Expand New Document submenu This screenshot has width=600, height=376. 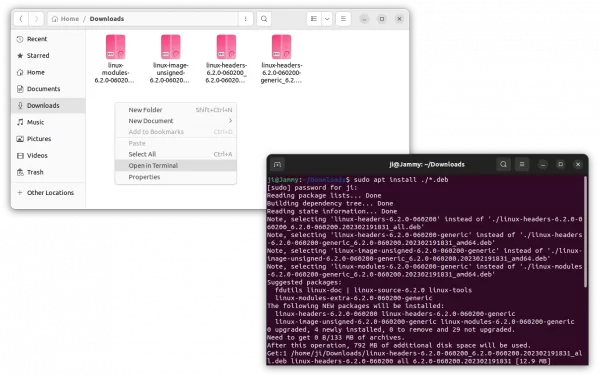(176, 121)
